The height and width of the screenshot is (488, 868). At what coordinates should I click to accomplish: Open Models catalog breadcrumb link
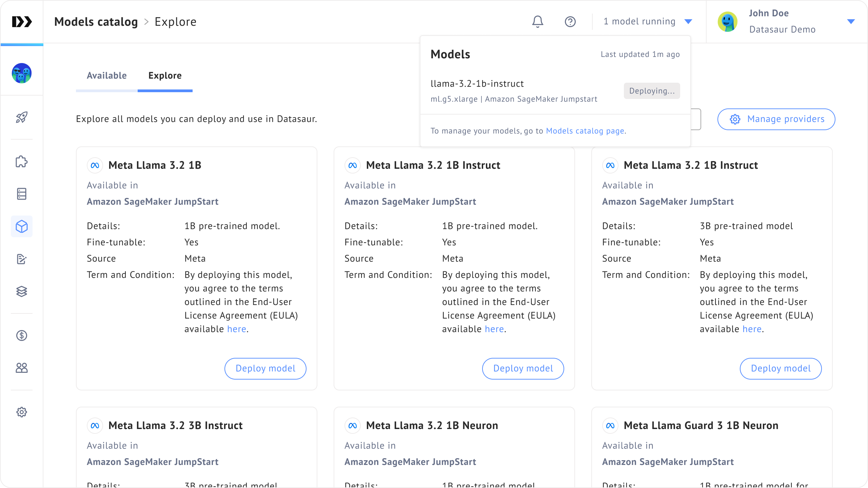96,22
